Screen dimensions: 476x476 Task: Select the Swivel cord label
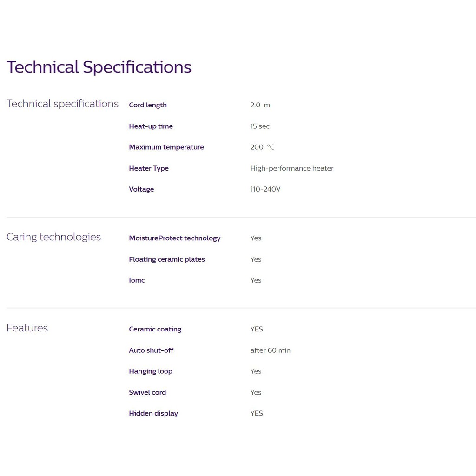pyautogui.click(x=147, y=392)
